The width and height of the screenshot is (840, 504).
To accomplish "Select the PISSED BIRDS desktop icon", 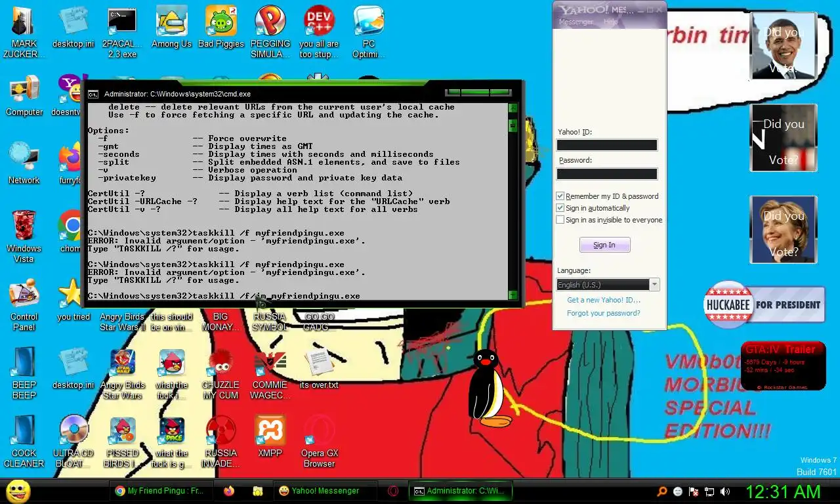I will pyautogui.click(x=122, y=442).
